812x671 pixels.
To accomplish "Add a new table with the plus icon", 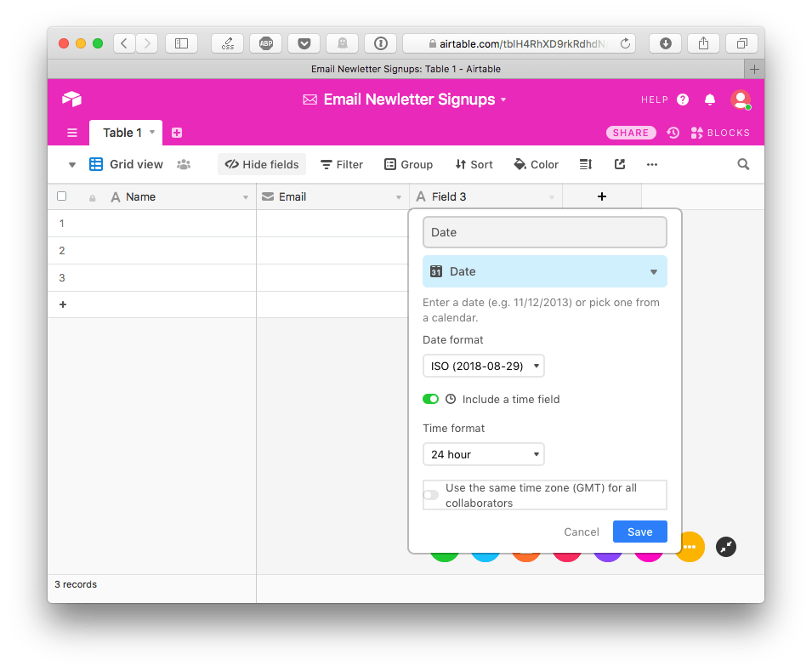I will [x=177, y=133].
